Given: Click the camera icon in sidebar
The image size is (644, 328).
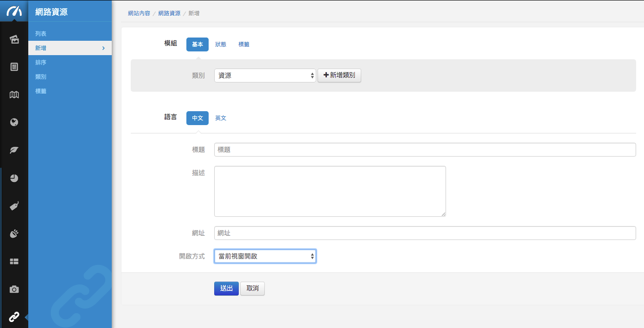Looking at the screenshot, I should tap(14, 290).
